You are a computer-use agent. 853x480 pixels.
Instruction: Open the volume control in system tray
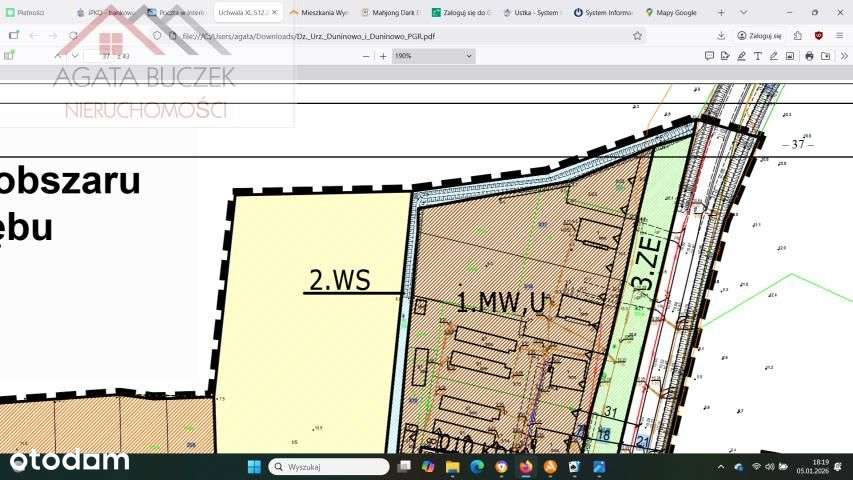pos(769,467)
